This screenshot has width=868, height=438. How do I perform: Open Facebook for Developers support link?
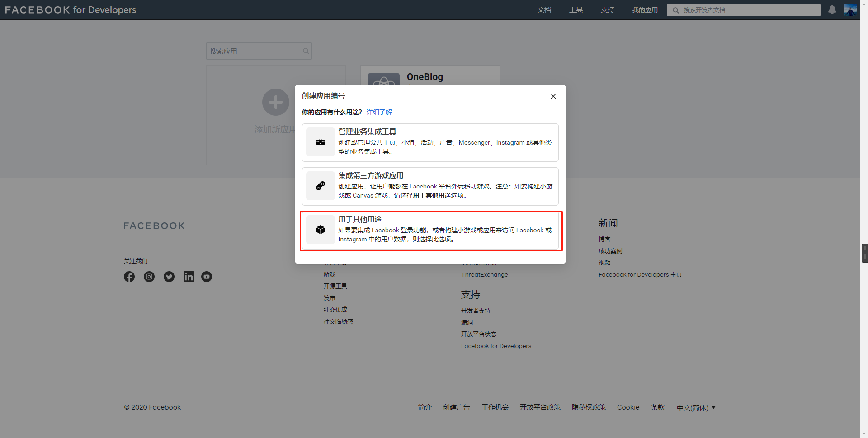pos(496,346)
